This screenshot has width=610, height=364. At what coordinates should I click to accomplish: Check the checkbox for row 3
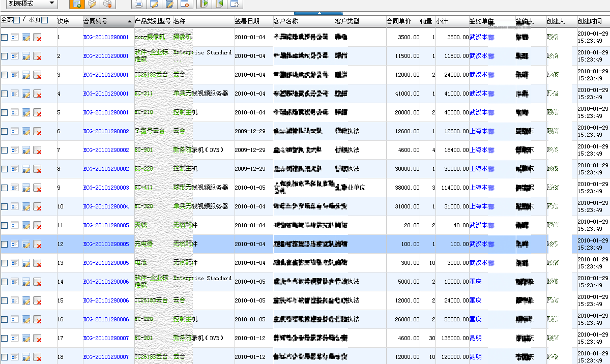tap(4, 75)
